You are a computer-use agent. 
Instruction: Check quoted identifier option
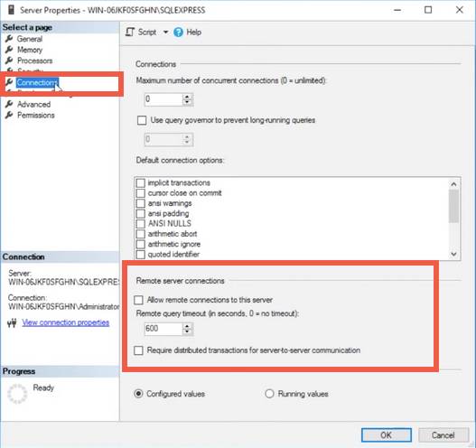pos(140,255)
